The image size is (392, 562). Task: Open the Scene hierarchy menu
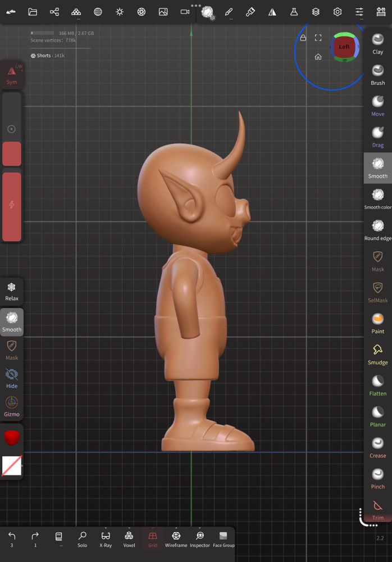[54, 12]
